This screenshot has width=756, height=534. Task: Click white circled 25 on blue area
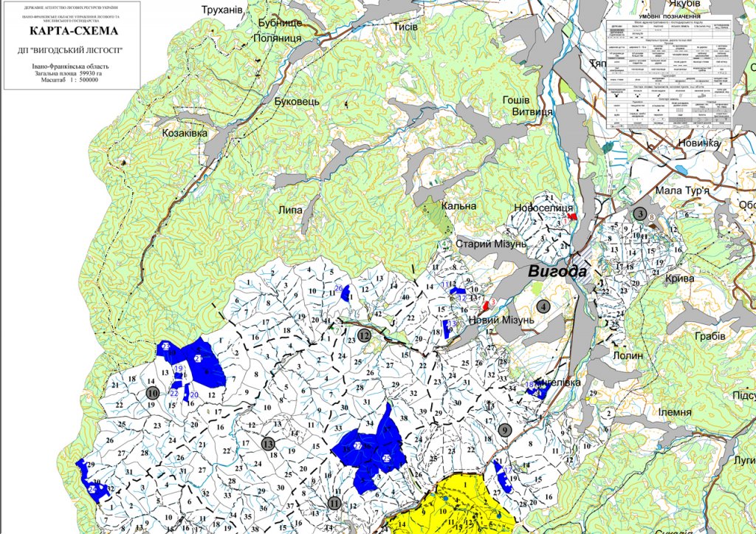(x=386, y=458)
